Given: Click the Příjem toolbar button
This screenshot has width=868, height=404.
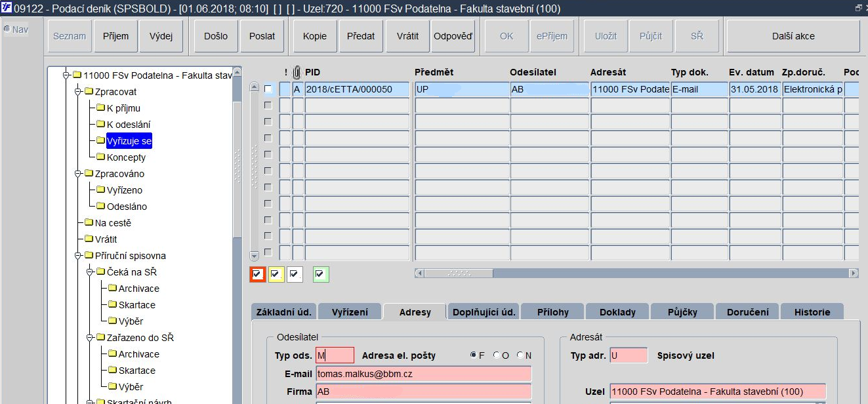Looking at the screenshot, I should point(116,36).
